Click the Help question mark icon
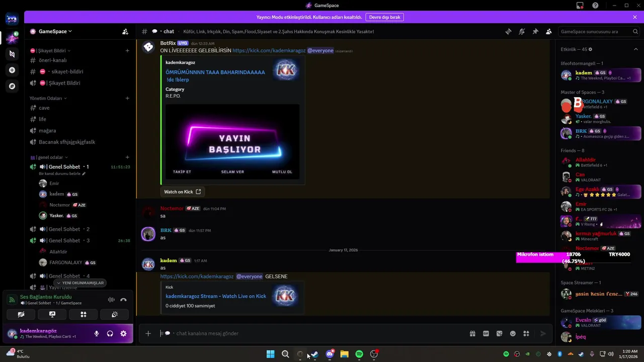The width and height of the screenshot is (644, 362). pos(595,6)
